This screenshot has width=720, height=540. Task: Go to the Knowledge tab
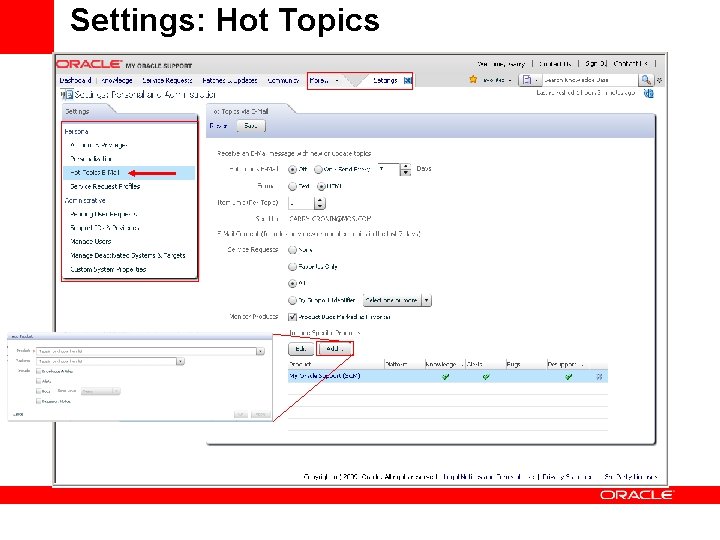click(117, 80)
